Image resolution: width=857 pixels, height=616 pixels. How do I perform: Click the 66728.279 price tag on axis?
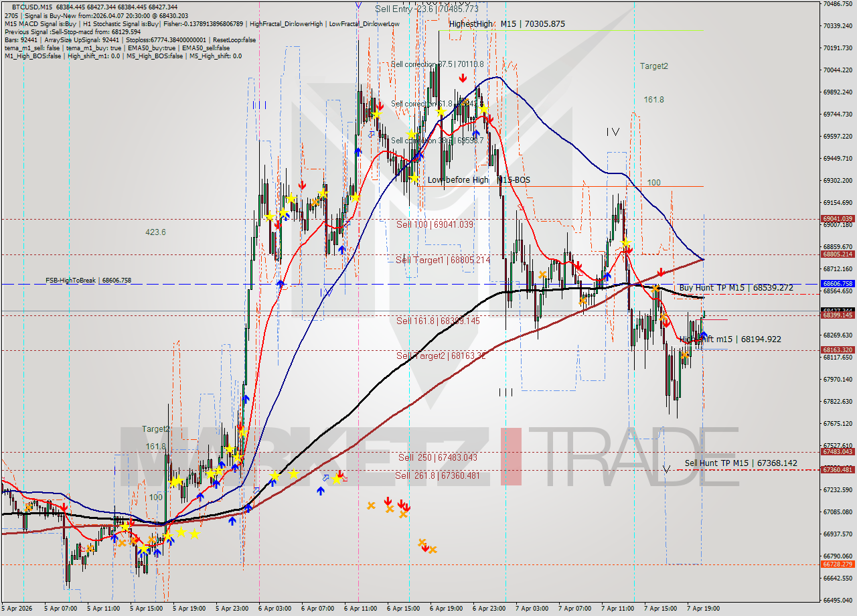pos(837,564)
